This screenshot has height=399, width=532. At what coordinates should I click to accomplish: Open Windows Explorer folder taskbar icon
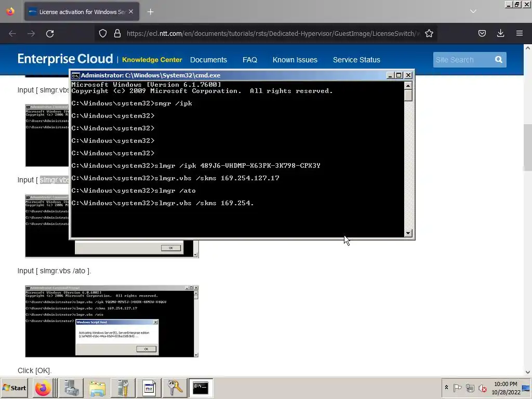(97, 388)
